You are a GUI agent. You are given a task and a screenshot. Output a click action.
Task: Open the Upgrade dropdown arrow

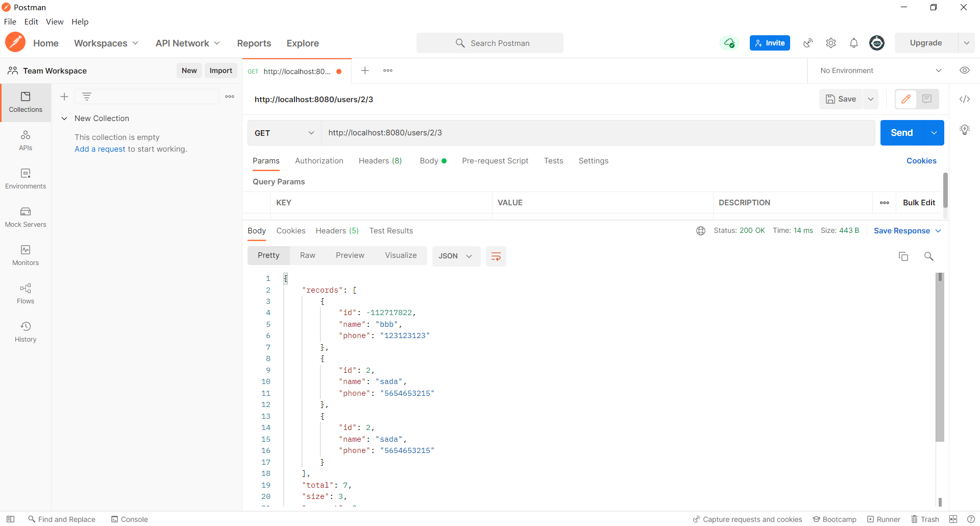click(x=967, y=43)
